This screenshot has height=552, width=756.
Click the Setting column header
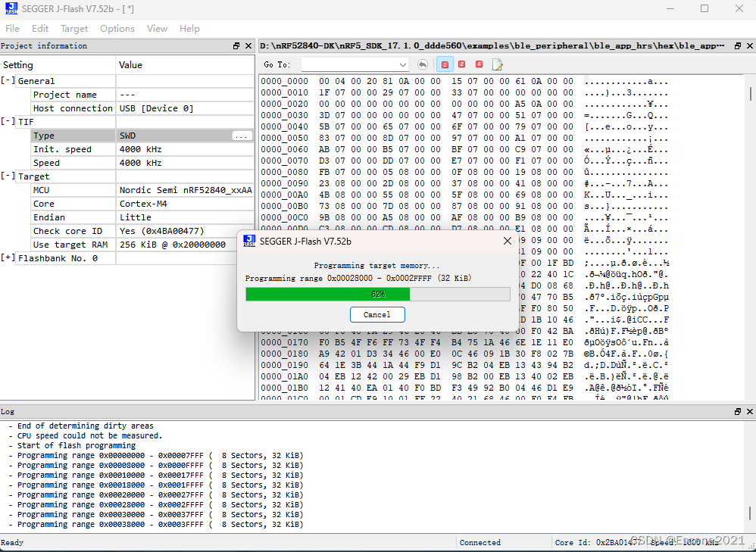click(58, 64)
